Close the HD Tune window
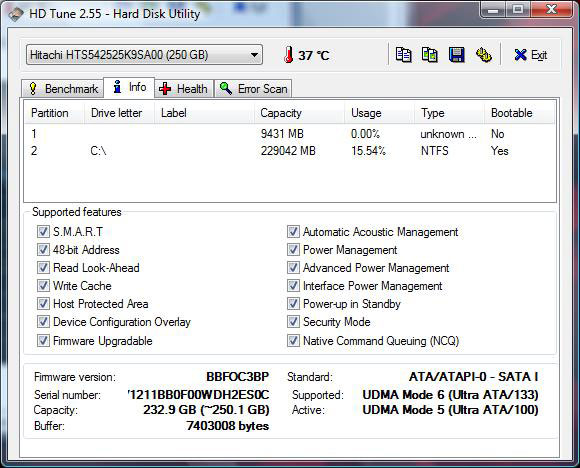The image size is (580, 468). click(551, 10)
